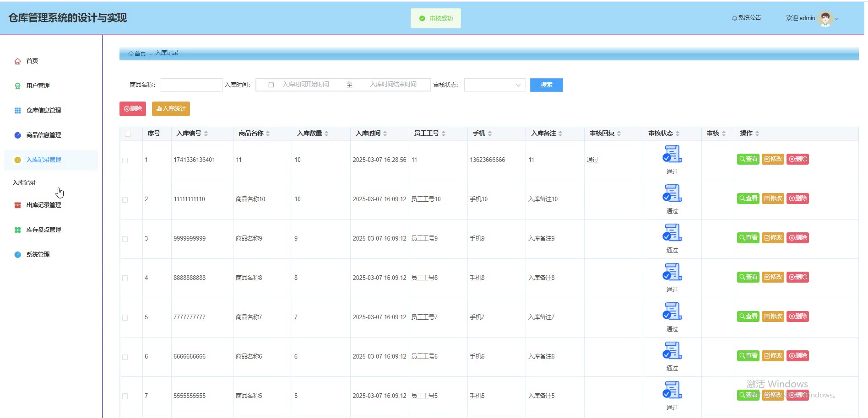Click the 商品信息管理 sidebar icon
The height and width of the screenshot is (418, 868).
point(17,135)
